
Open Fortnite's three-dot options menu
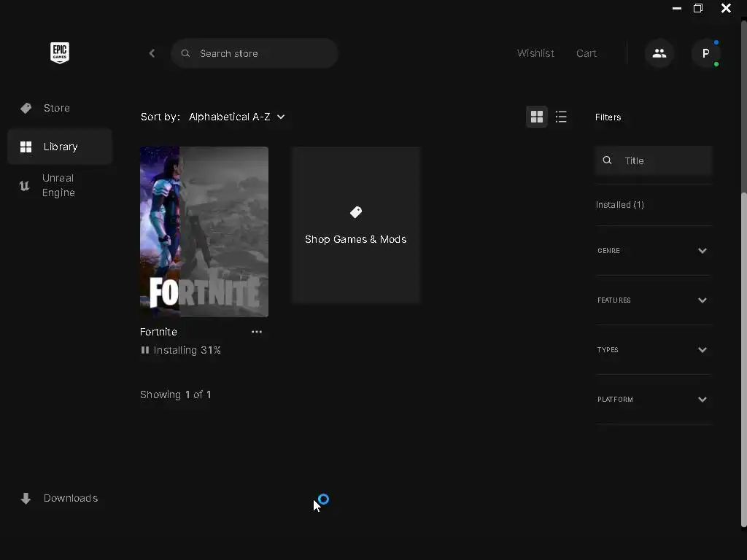click(257, 332)
